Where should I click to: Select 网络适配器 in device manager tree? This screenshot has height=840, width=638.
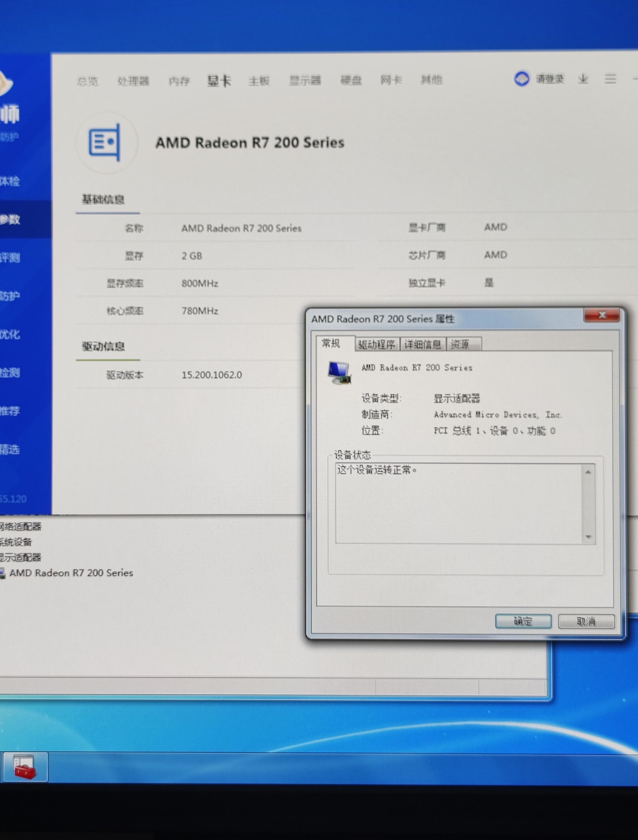(20, 526)
